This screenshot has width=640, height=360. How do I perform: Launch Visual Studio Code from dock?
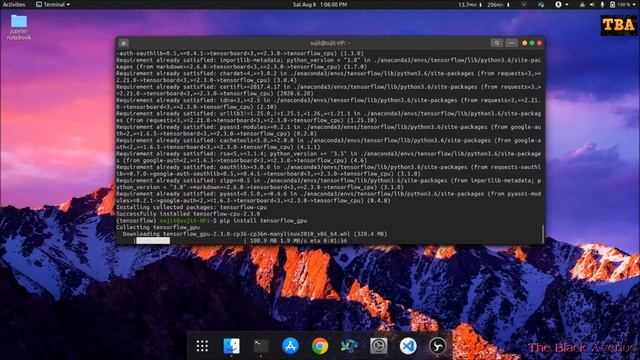pos(408,346)
